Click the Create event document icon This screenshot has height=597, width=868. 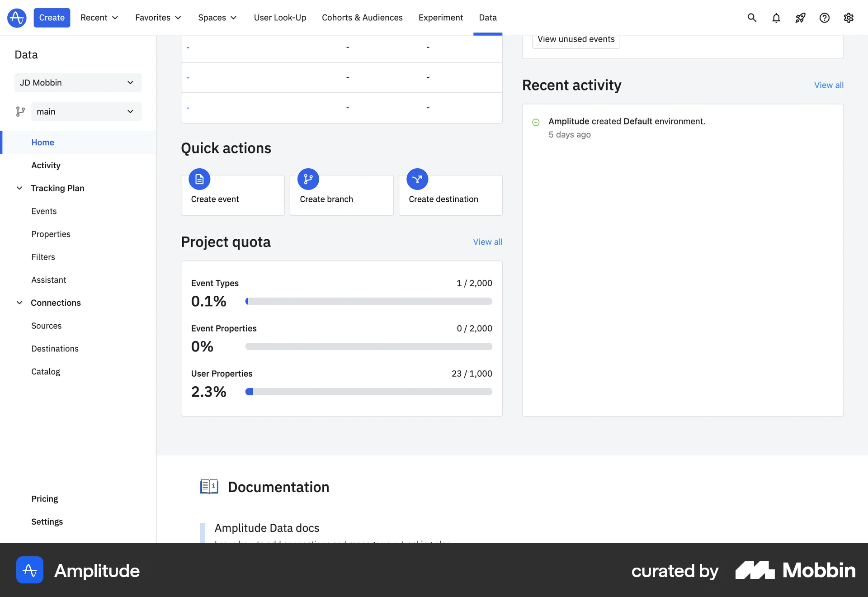pos(199,180)
